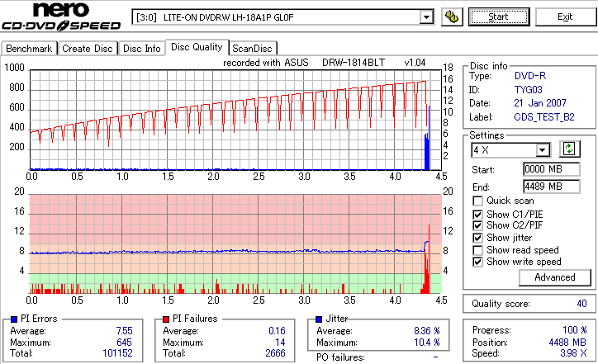Image resolution: width=598 pixels, height=364 pixels.
Task: Open the Advanced settings button
Action: point(554,277)
